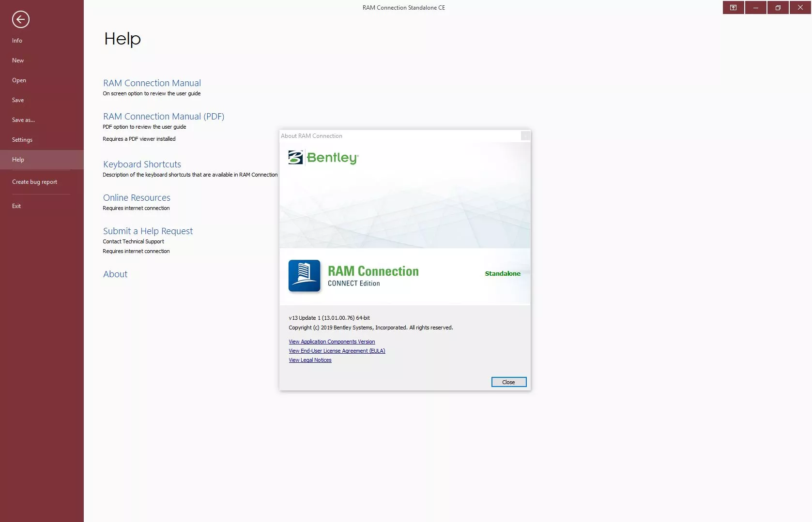This screenshot has width=812, height=522.
Task: Click 'RAM Connection Standalone CE' window title
Action: (404, 8)
